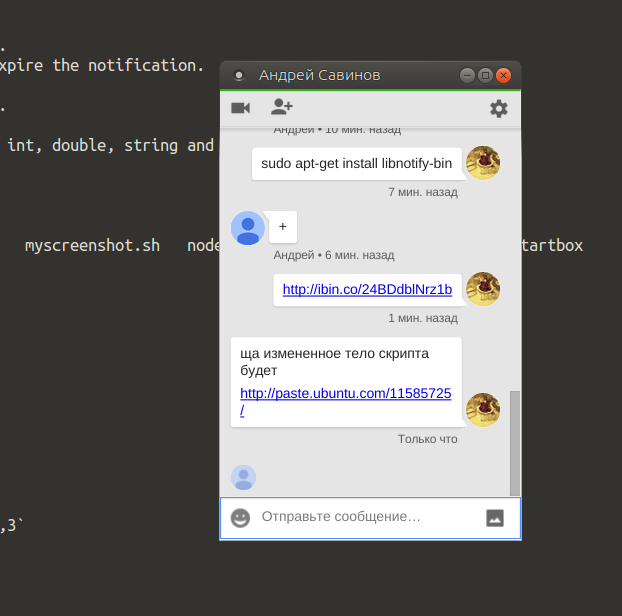The image size is (622, 616).
Task: Click the '+' message bubble
Action: point(283,226)
